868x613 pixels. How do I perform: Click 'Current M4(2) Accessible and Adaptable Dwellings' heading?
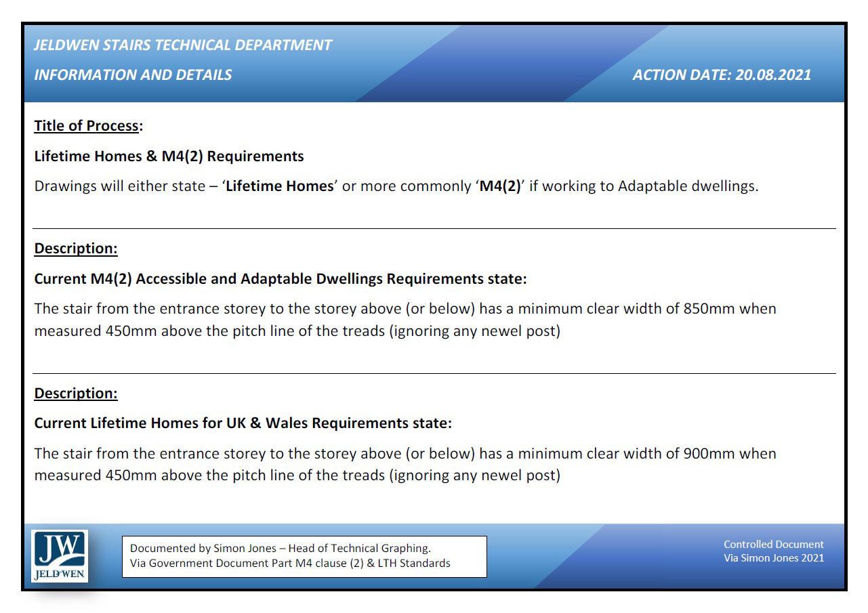[x=281, y=279]
